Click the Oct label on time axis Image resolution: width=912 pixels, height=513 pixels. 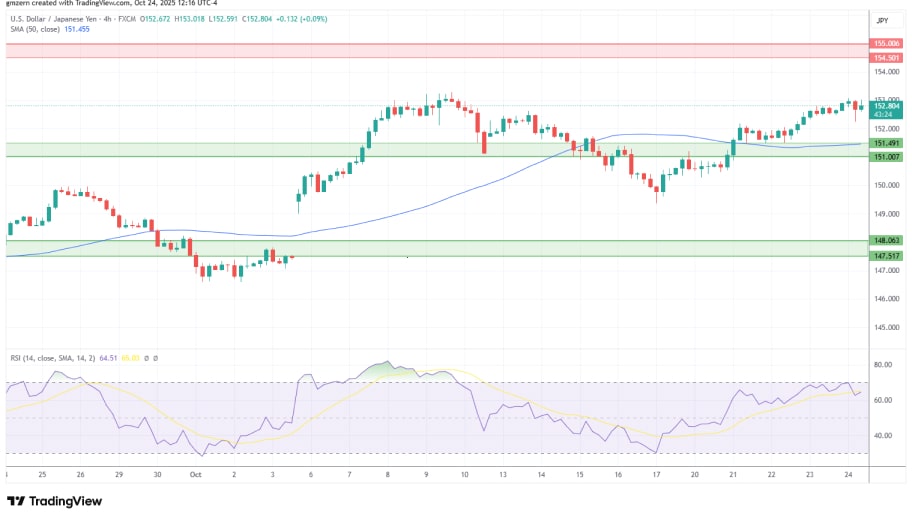tap(196, 476)
